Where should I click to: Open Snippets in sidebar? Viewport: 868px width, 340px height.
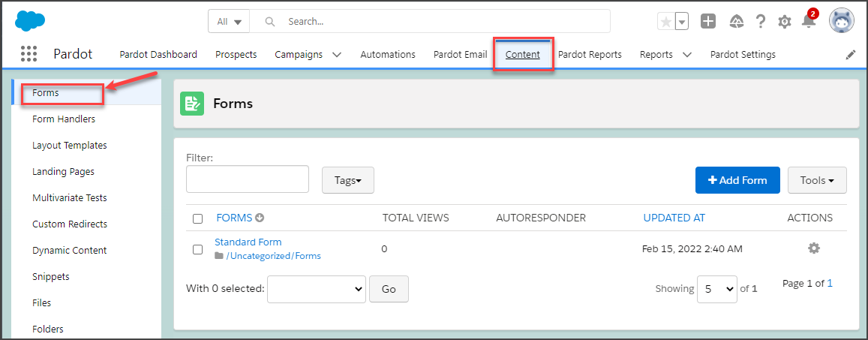51,276
